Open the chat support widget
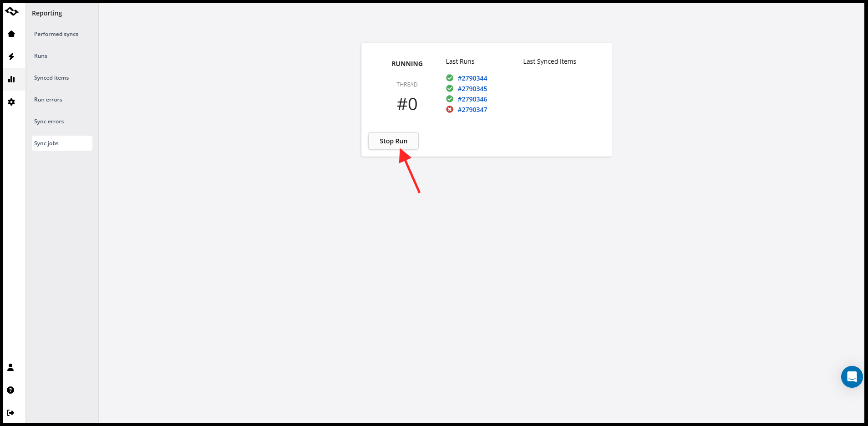Image resolution: width=868 pixels, height=426 pixels. 852,377
